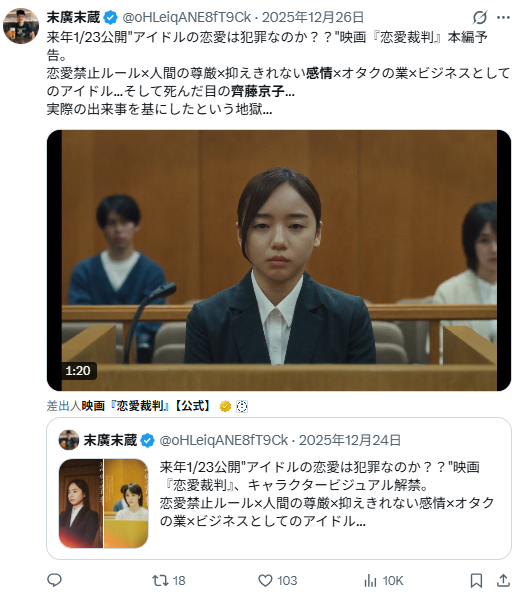Open the top profile avatar of 末廣末蔵
This screenshot has height=597, width=522.
(x=21, y=26)
